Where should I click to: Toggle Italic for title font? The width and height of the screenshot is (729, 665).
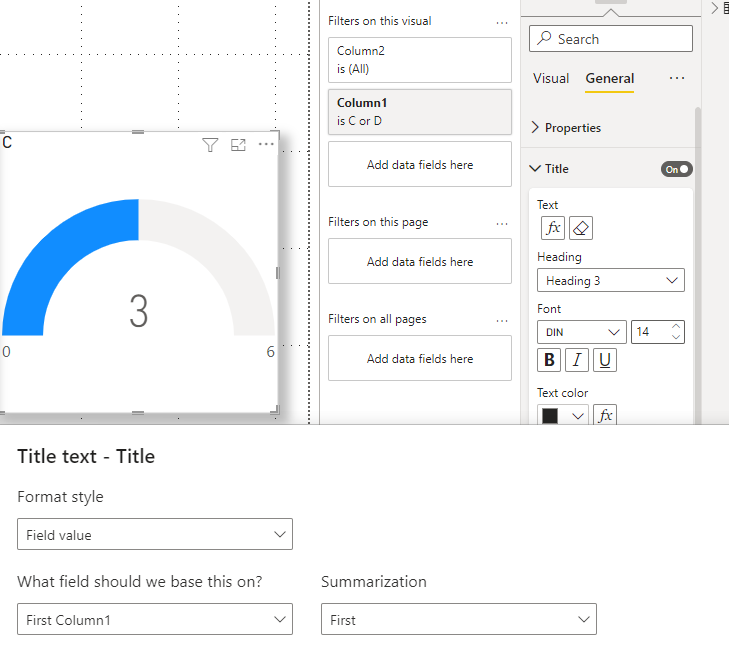pos(577,360)
